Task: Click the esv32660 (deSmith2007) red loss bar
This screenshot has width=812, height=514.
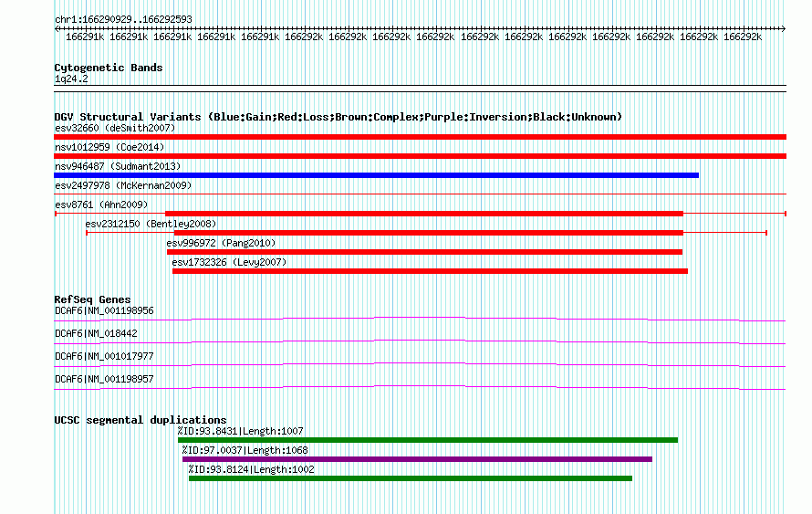Action: pyautogui.click(x=420, y=137)
